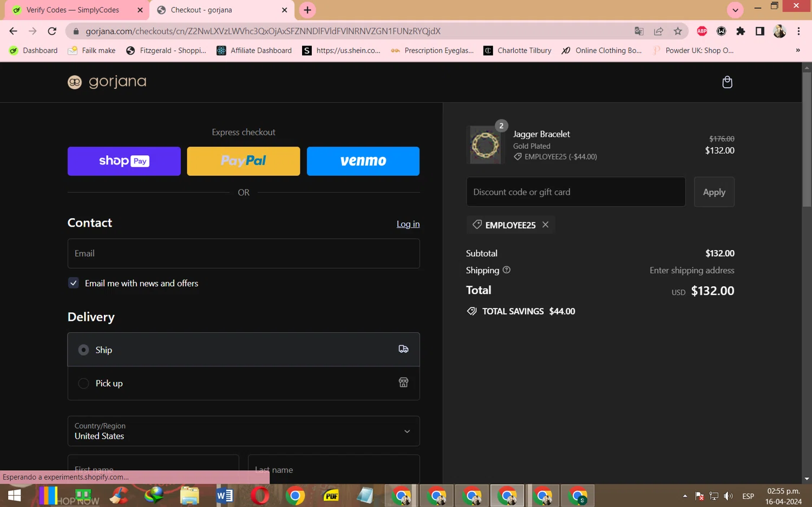
Task: Open the Chrome three-dot menu
Action: (798, 31)
